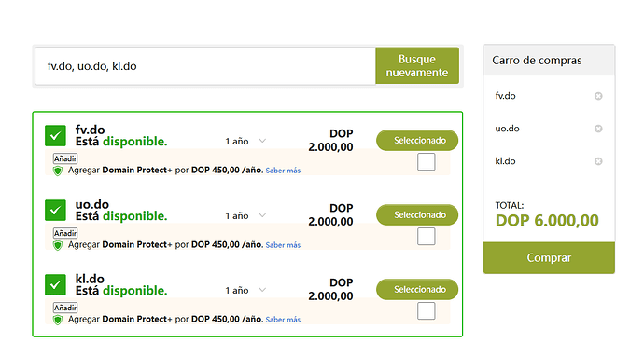Click green checkmark icon beside fv.do
Image resolution: width=644 pixels, height=343 pixels.
(x=55, y=136)
